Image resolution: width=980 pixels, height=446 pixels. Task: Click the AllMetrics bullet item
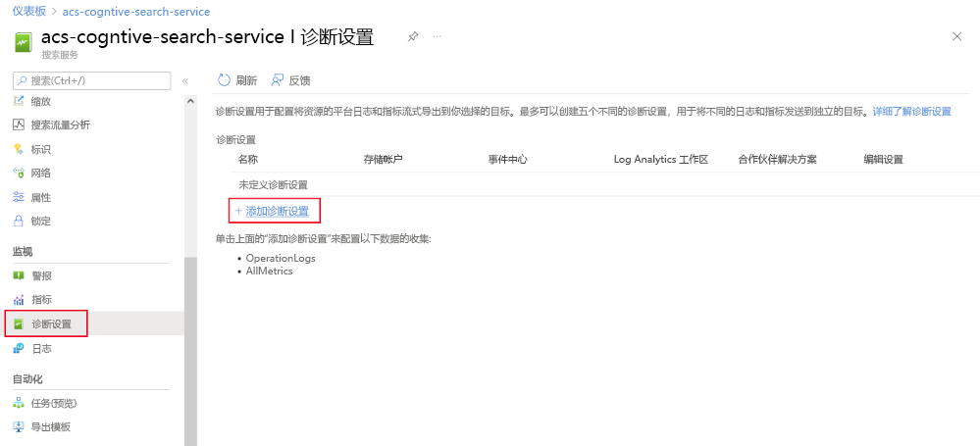[270, 272]
